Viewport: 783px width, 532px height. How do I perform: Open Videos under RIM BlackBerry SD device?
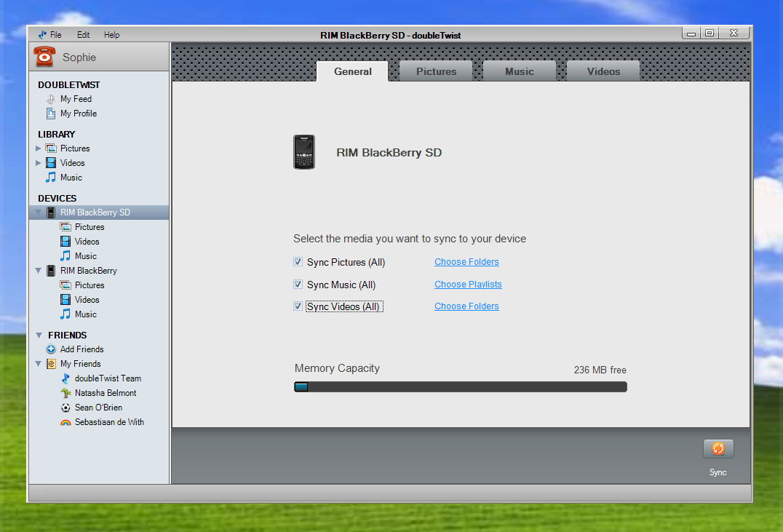(x=87, y=242)
